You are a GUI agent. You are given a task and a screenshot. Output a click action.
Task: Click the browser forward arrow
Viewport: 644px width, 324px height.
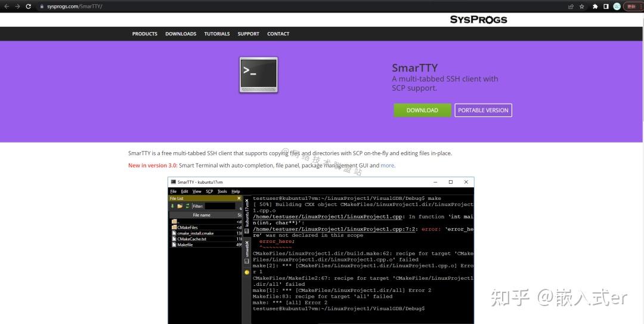point(17,7)
